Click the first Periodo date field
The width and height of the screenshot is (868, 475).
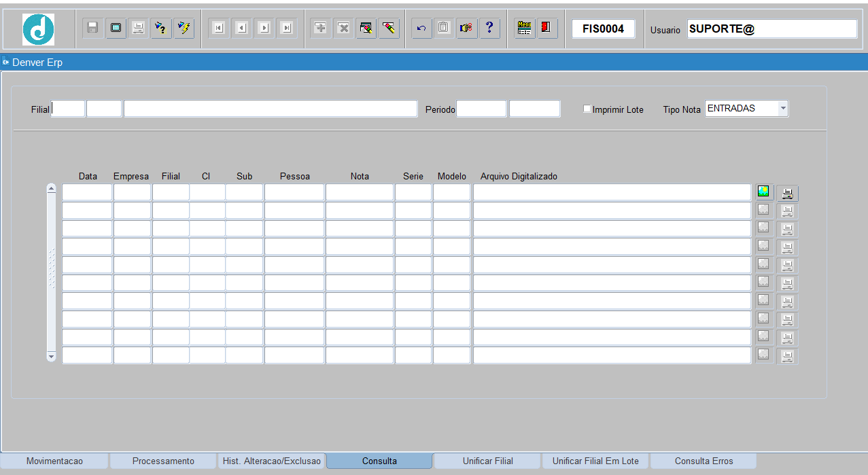(x=481, y=109)
